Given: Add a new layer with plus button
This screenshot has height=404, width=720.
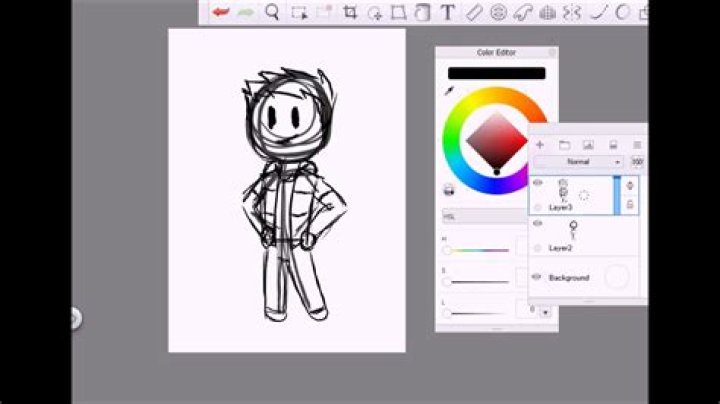Looking at the screenshot, I should point(540,145).
